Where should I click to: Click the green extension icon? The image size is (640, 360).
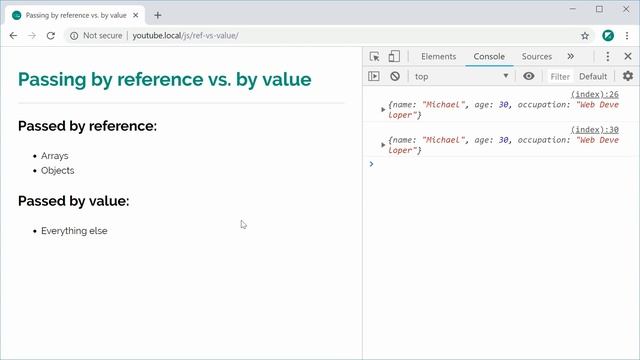coord(608,36)
